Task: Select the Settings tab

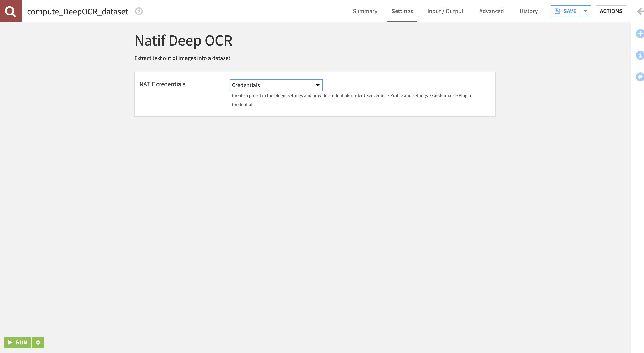Action: pyautogui.click(x=402, y=11)
